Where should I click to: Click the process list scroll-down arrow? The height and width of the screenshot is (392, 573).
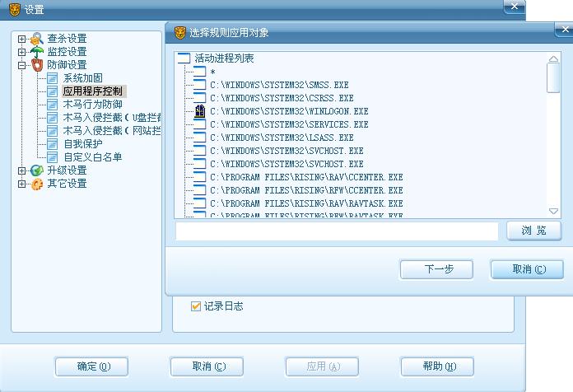click(553, 212)
